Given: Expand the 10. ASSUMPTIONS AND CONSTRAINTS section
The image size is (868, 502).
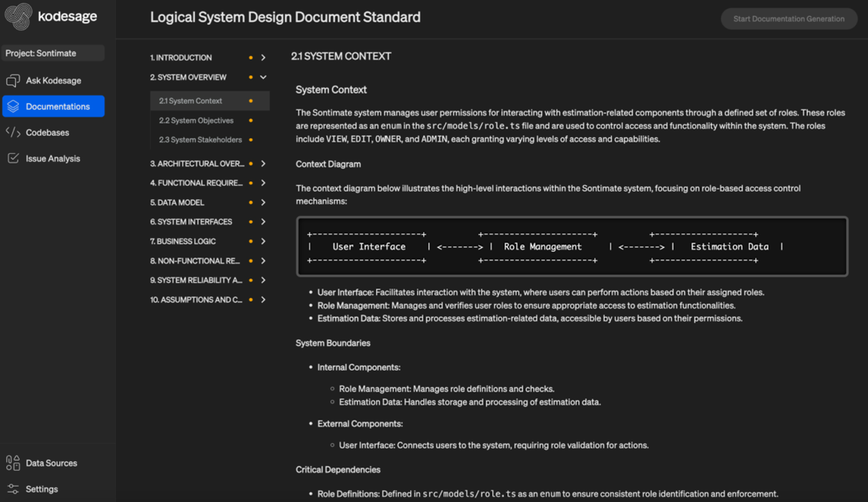Looking at the screenshot, I should (264, 299).
